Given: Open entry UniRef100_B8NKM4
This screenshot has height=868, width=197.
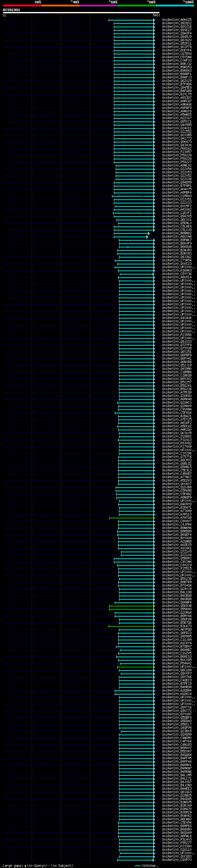Looking at the screenshot, I should pyautogui.click(x=177, y=528).
